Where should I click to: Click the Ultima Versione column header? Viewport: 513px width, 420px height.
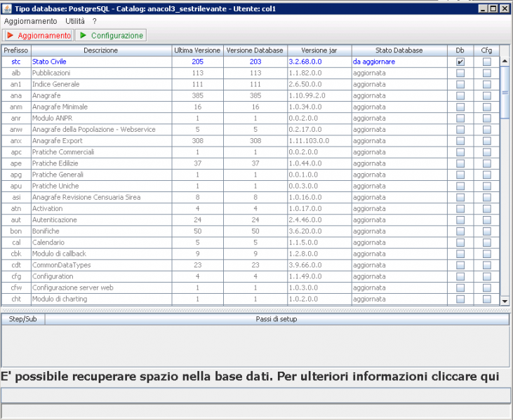(197, 50)
